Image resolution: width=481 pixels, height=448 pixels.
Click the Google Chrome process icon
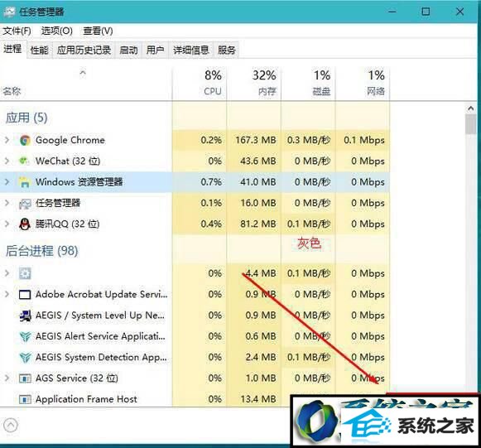25,140
